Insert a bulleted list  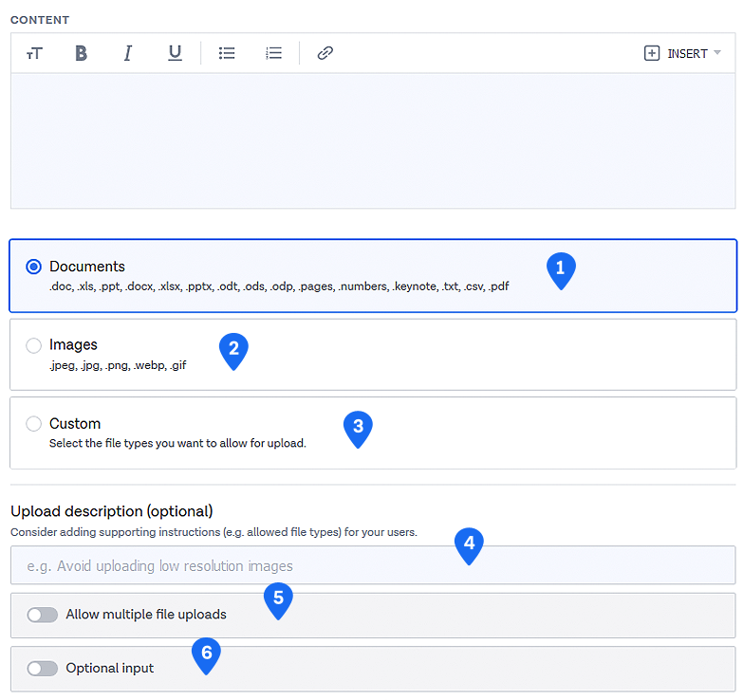click(227, 53)
